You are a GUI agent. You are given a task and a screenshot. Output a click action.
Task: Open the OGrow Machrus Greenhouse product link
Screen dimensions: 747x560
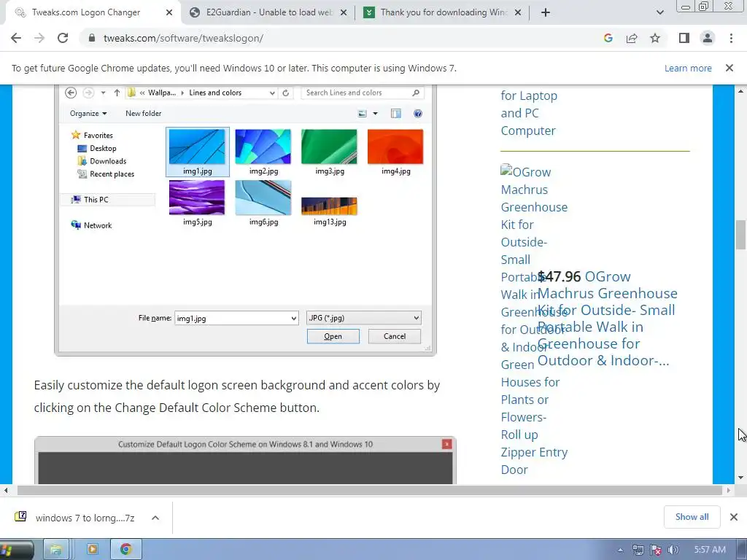point(534,321)
